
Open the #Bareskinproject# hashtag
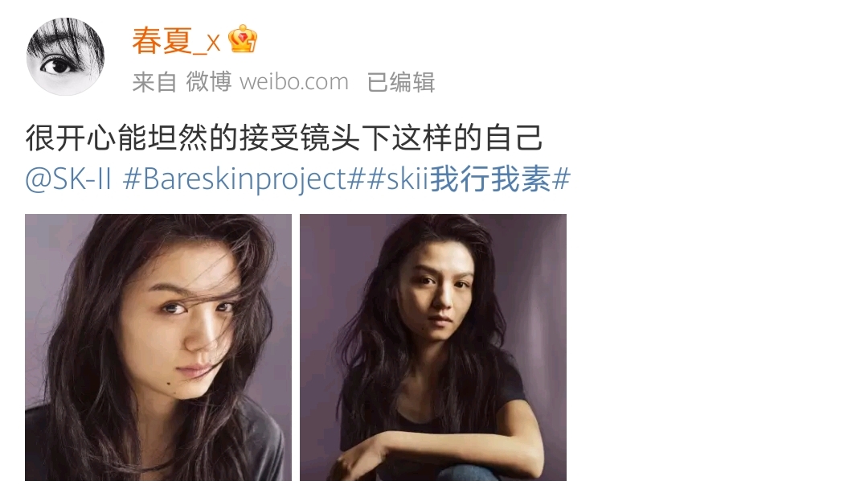point(243,179)
